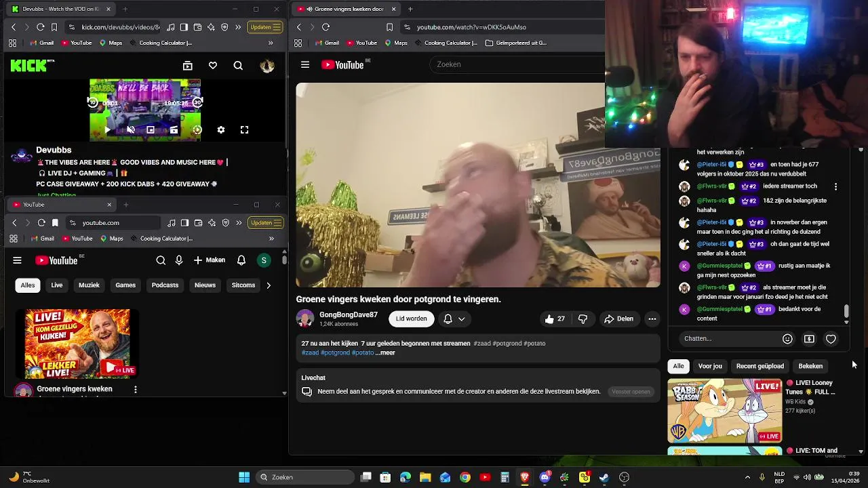
Task: Send a heart reaction in chat
Action: click(831, 339)
